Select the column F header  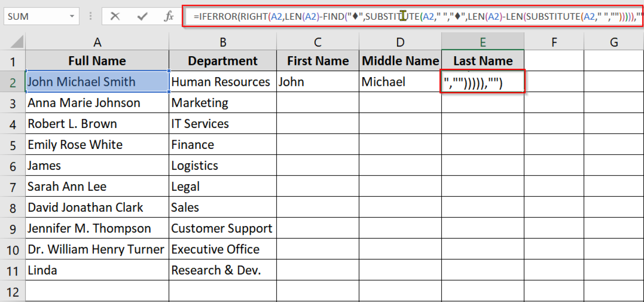554,42
